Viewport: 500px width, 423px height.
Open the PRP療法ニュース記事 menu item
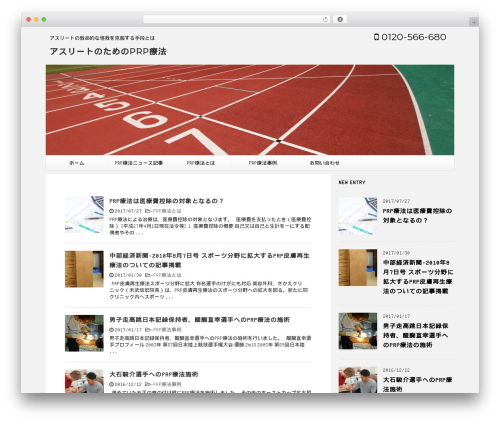[138, 163]
